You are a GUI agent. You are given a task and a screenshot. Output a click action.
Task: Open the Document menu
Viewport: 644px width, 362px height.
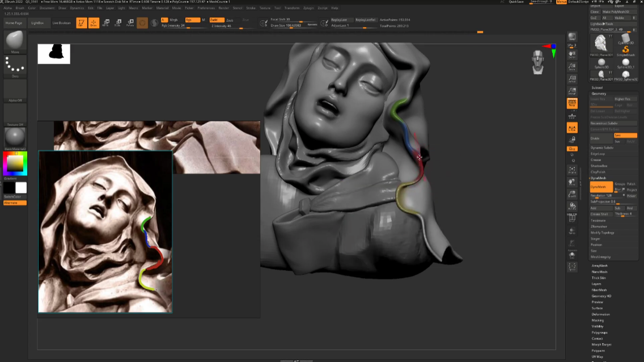click(47, 8)
